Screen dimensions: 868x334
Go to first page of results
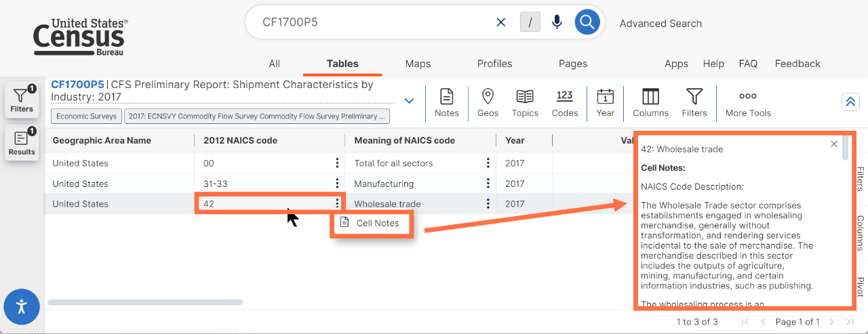(x=745, y=322)
